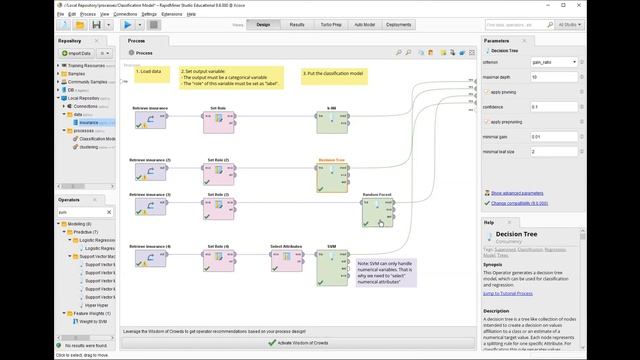
Task: Select the Retrieve insurance operator in first row
Action: 151,120
